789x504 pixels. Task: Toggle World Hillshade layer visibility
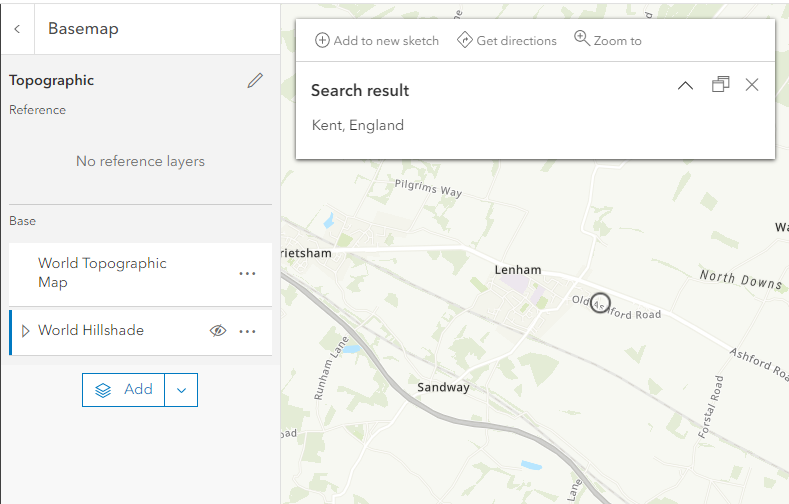click(x=218, y=331)
